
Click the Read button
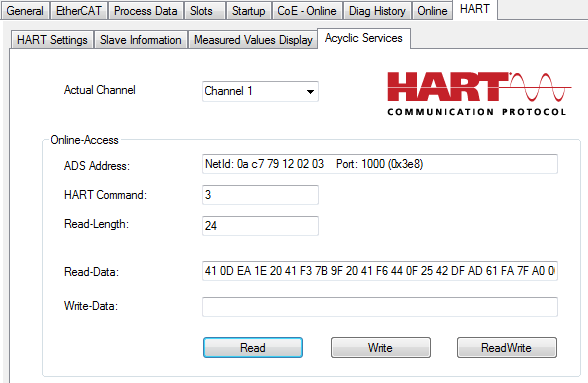(x=253, y=347)
